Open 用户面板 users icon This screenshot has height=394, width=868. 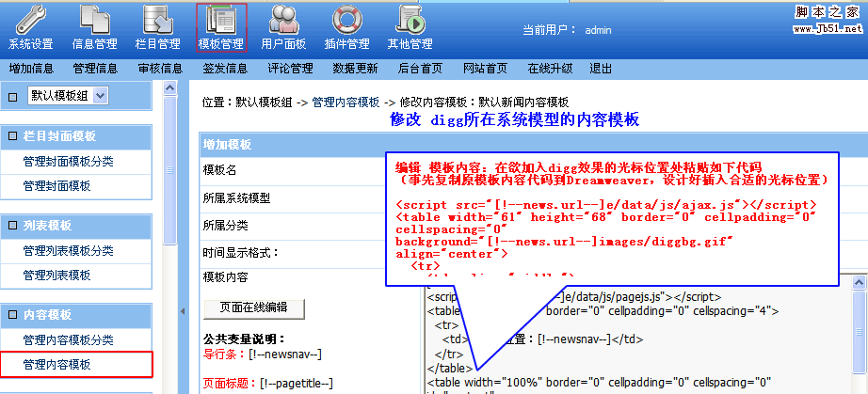[284, 20]
